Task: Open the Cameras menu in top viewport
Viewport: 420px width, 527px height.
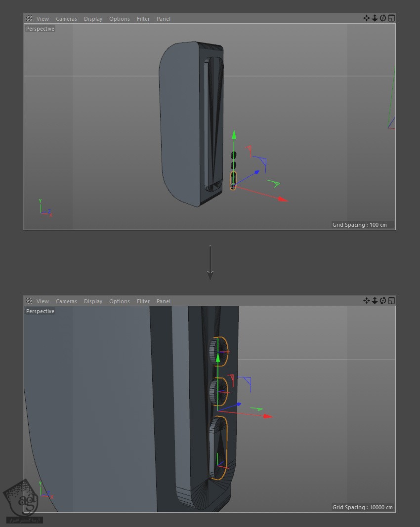Action: [x=66, y=19]
